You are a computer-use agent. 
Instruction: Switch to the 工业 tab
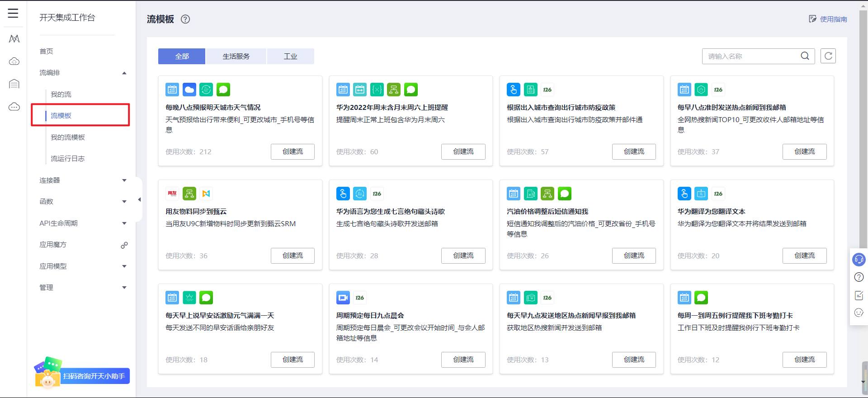290,56
